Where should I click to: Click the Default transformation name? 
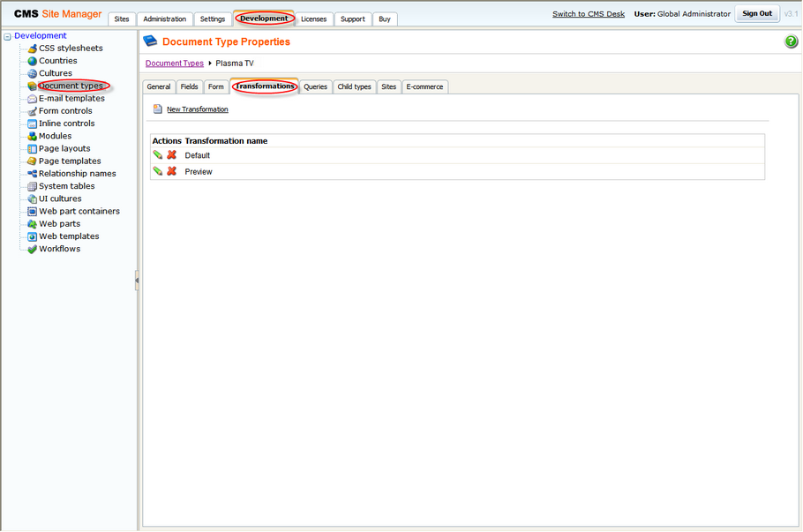click(x=198, y=155)
